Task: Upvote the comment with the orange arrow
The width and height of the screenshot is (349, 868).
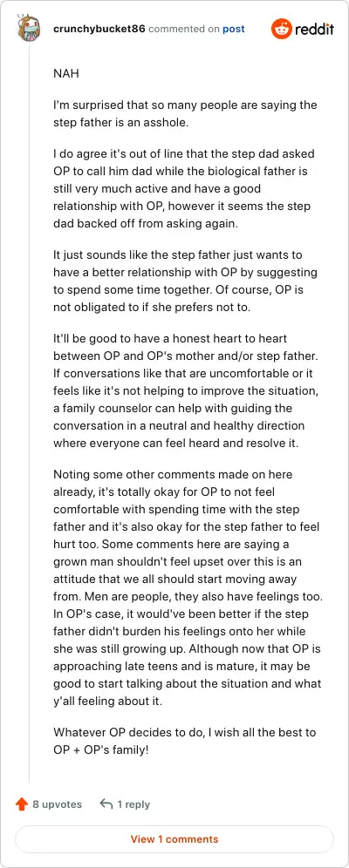Action: [x=22, y=804]
